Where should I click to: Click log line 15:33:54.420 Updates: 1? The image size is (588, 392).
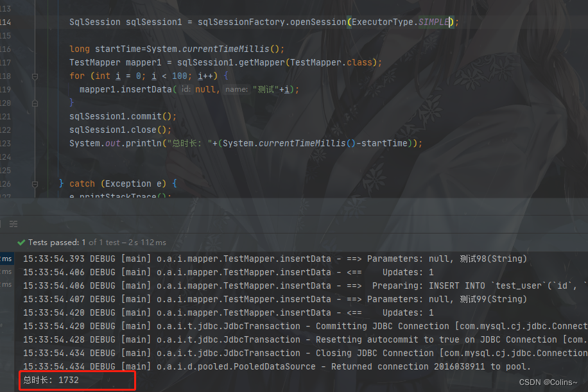click(229, 313)
